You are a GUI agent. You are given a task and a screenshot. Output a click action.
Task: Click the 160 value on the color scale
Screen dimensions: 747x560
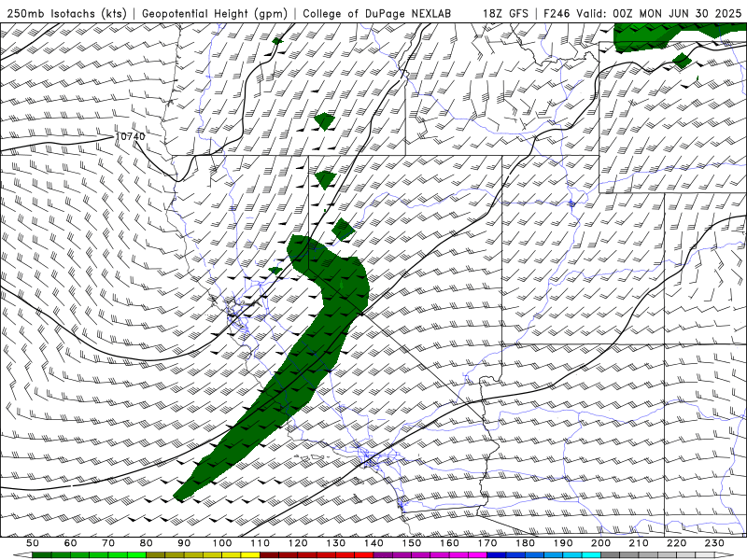click(x=449, y=543)
